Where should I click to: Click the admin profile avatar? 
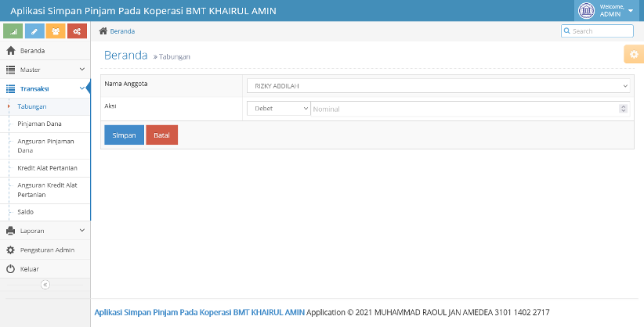click(586, 11)
